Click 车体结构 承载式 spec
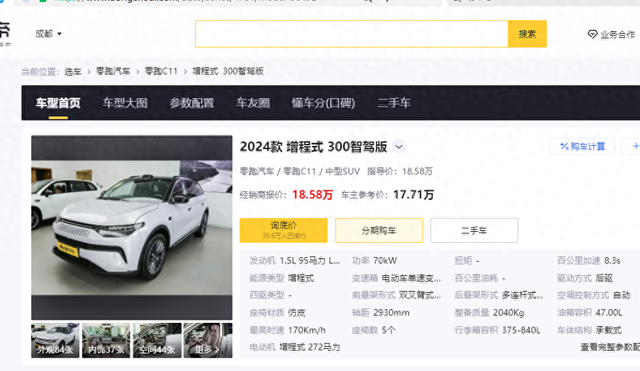The width and height of the screenshot is (640, 371). (x=589, y=330)
